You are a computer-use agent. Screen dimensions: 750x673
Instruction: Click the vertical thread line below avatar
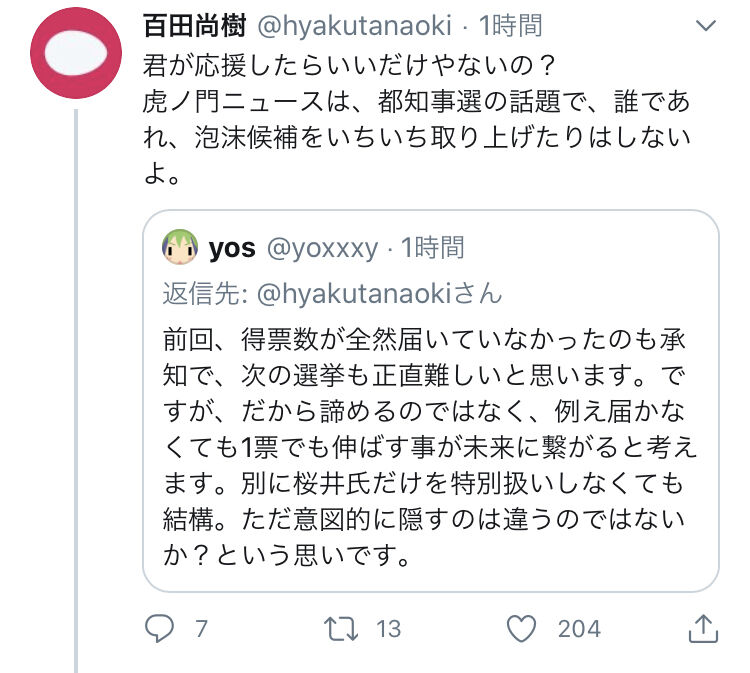tap(76, 400)
